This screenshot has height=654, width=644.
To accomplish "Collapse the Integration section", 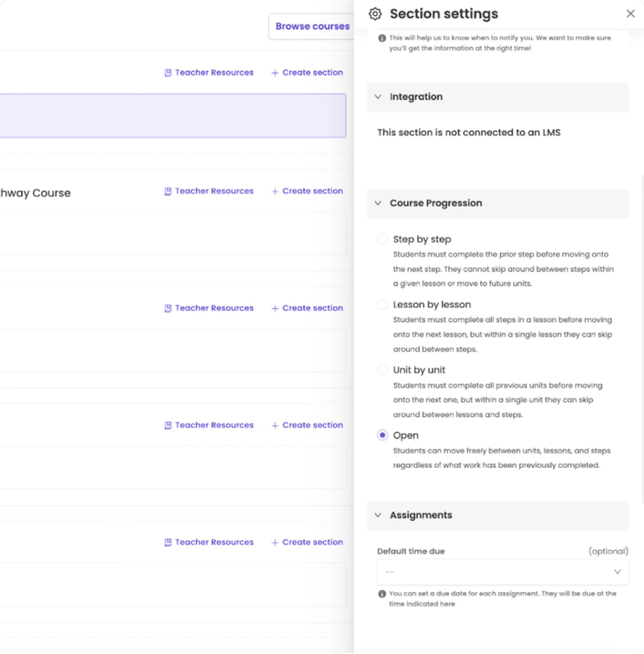I will coord(378,97).
